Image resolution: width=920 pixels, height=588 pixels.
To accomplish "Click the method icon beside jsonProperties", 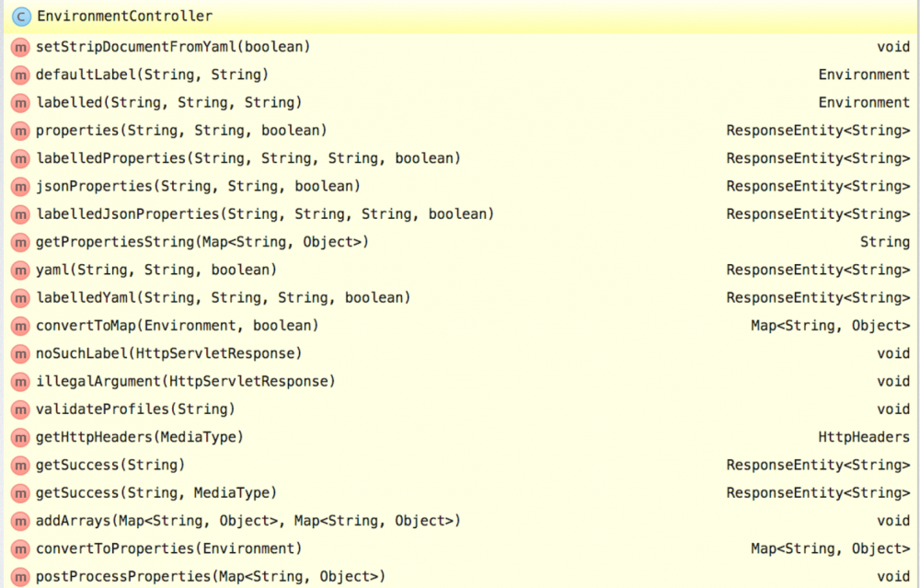I will pyautogui.click(x=19, y=186).
